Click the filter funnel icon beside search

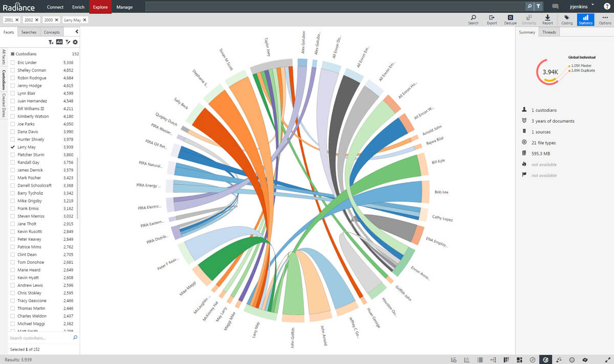538,7
